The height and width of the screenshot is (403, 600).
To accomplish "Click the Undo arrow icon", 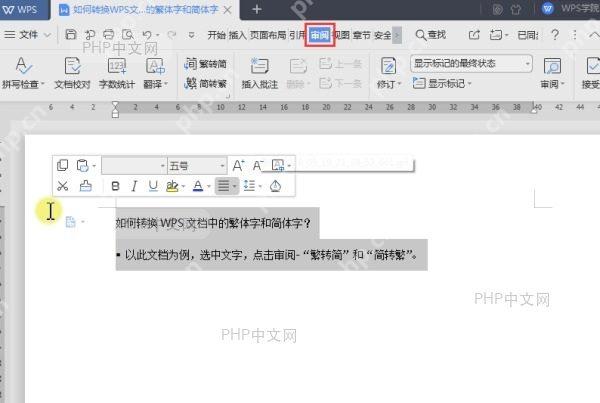I will 147,35.
